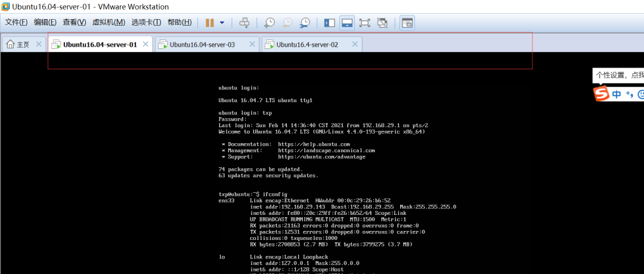Click the Send Ctrl+Alt+Del toolbar icon
Screen dimensions: 644x274
(244, 23)
